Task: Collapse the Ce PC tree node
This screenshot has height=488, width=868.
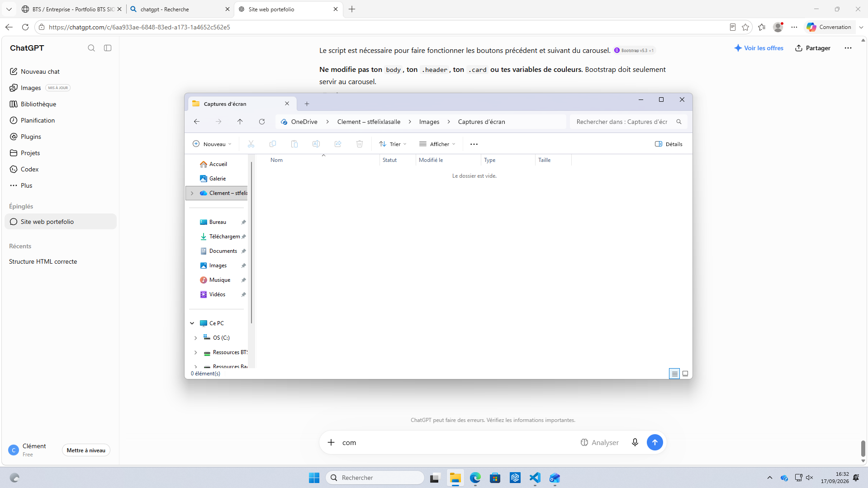Action: pyautogui.click(x=192, y=323)
